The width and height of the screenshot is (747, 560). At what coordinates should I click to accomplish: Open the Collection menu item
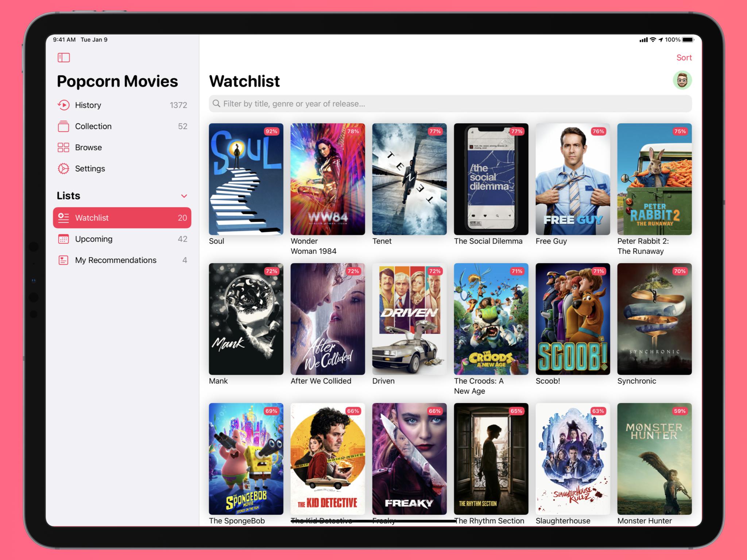[x=122, y=126]
